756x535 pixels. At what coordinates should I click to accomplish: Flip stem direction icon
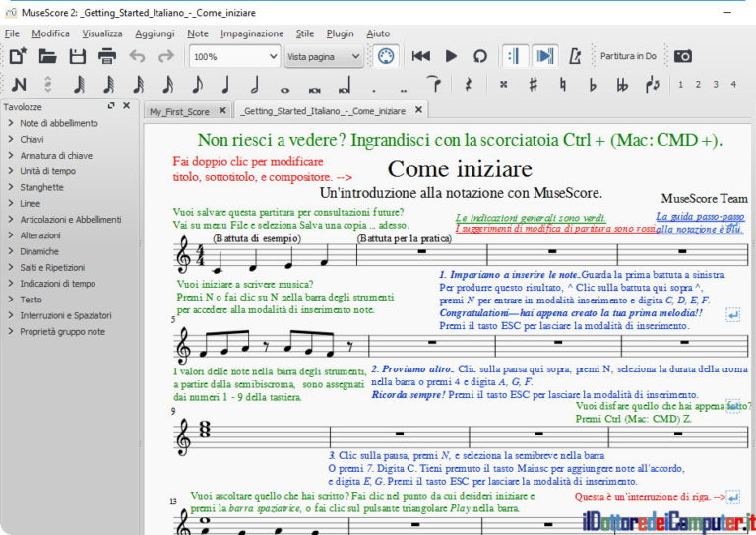(652, 85)
